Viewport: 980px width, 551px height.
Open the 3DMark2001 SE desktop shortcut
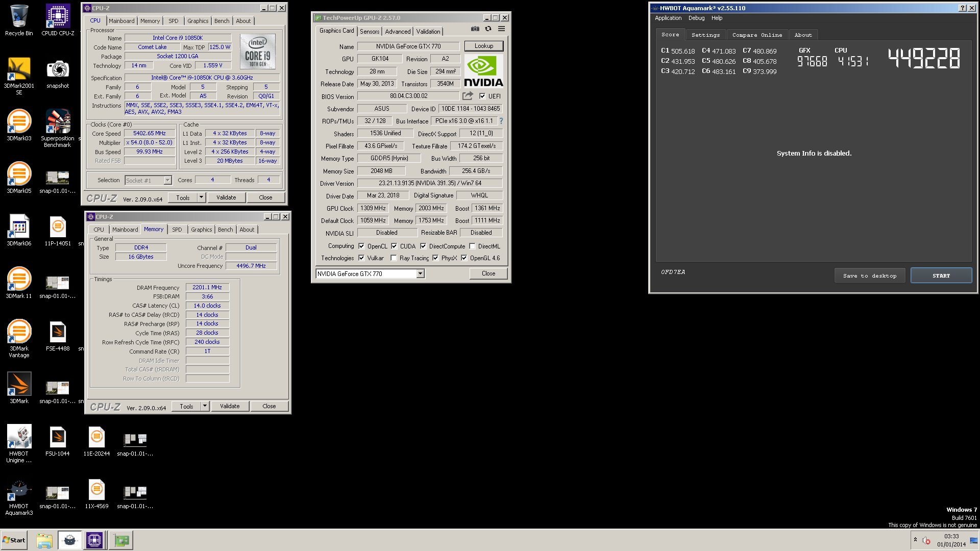pyautogui.click(x=19, y=76)
